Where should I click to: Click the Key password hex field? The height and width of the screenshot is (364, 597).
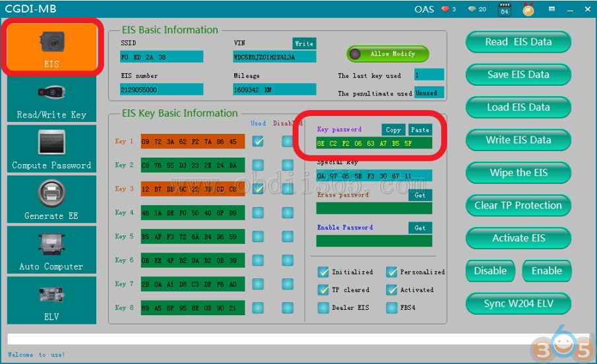[374, 144]
